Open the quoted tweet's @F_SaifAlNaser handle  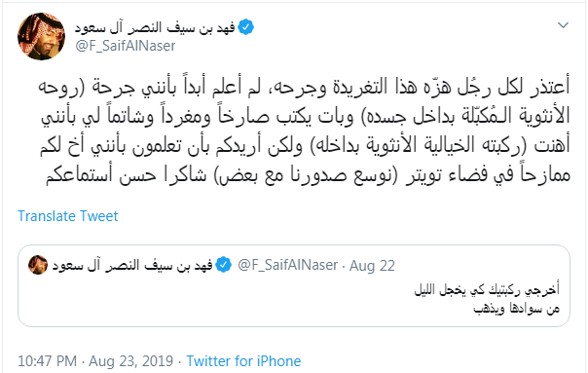click(x=287, y=265)
